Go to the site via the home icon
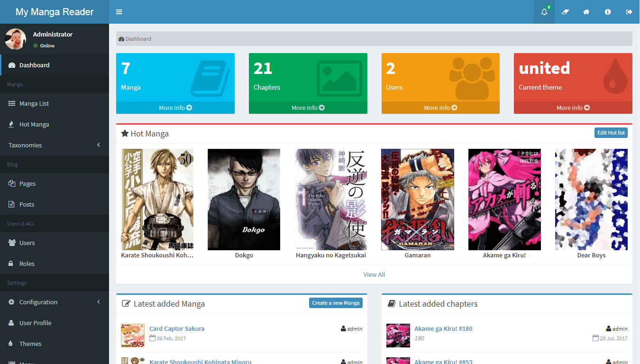Viewport: 640px width, 364px height. [586, 12]
